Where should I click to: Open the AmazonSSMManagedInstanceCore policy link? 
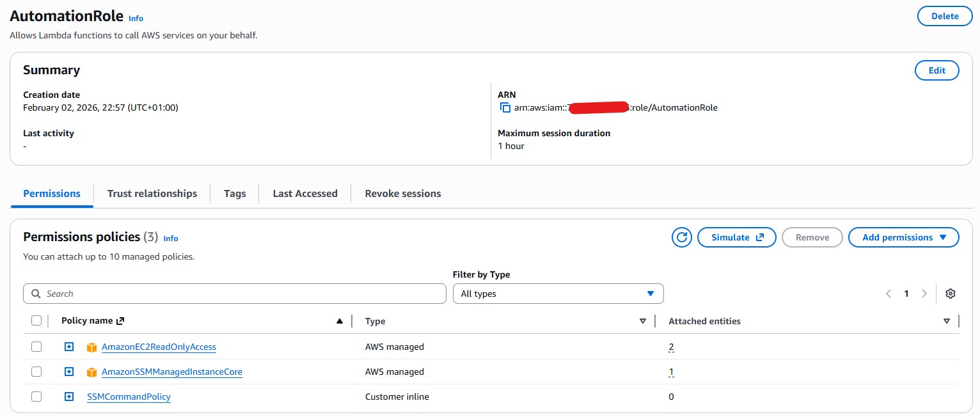pos(171,372)
